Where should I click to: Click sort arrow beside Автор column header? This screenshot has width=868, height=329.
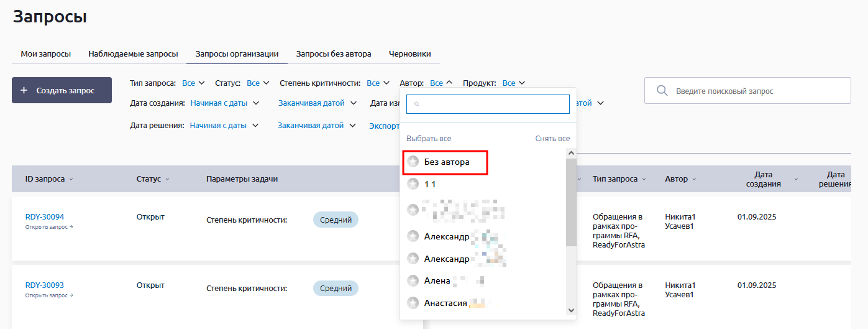[694, 179]
